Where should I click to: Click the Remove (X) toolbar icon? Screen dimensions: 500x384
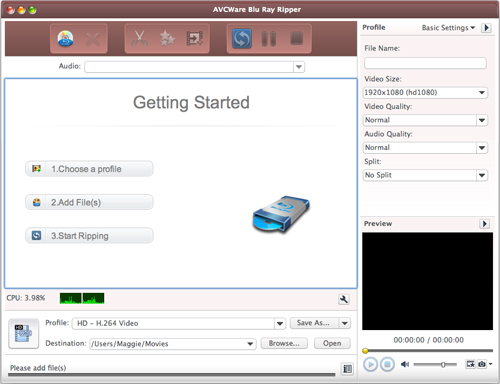coord(93,39)
